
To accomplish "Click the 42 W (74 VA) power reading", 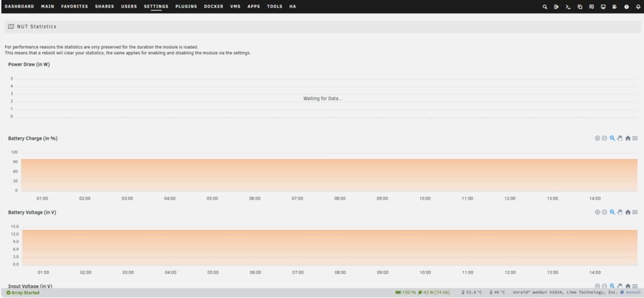I will (x=435, y=293).
